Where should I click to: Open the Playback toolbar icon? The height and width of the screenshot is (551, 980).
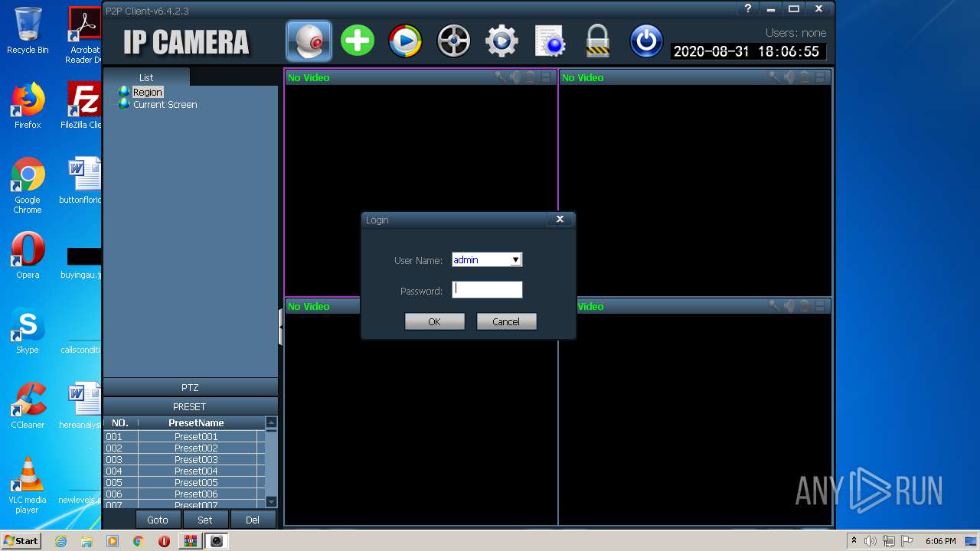(405, 41)
